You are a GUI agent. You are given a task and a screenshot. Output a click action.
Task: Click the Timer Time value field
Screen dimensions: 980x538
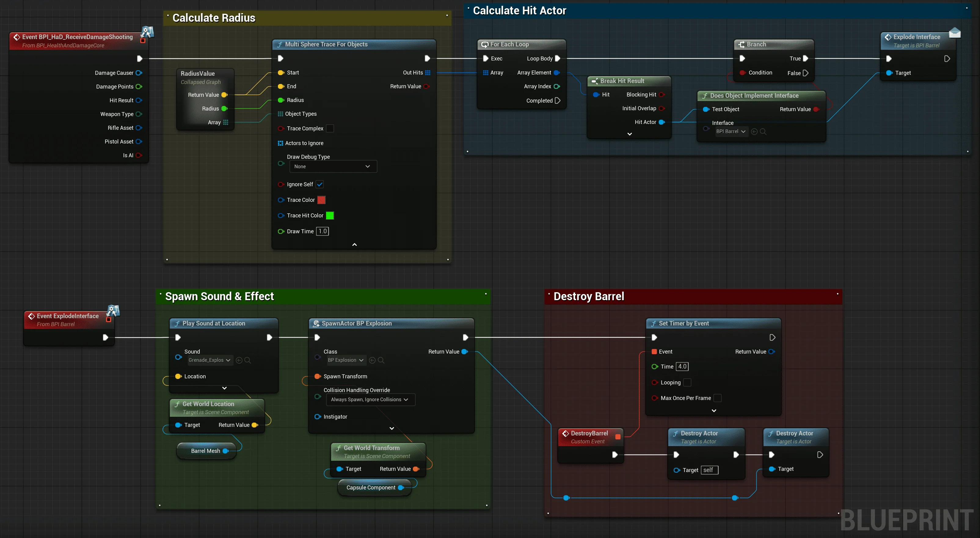(x=682, y=366)
